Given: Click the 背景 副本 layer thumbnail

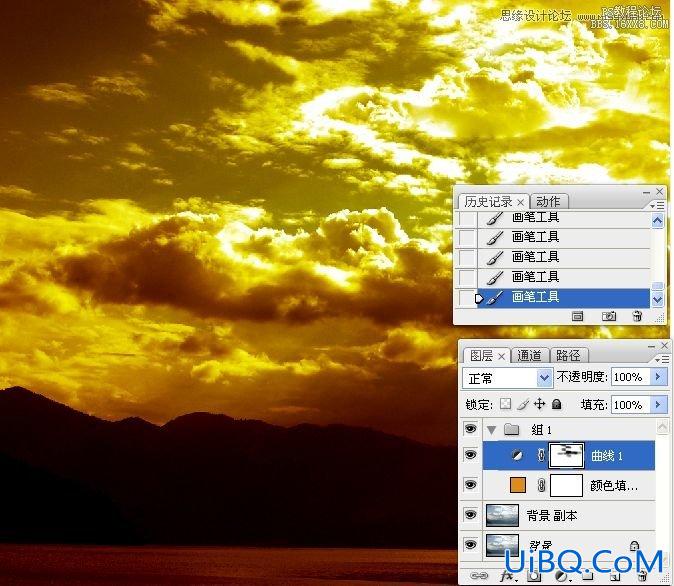Looking at the screenshot, I should (x=502, y=515).
